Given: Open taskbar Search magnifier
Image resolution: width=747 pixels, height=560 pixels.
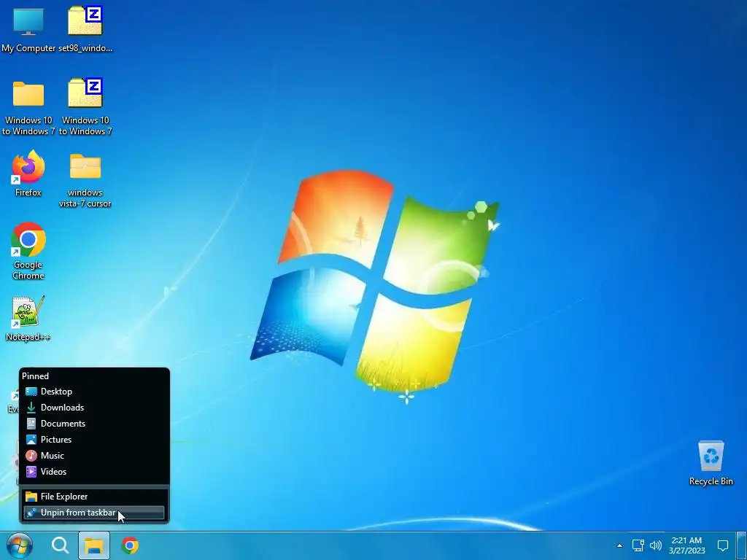Looking at the screenshot, I should pos(61,545).
